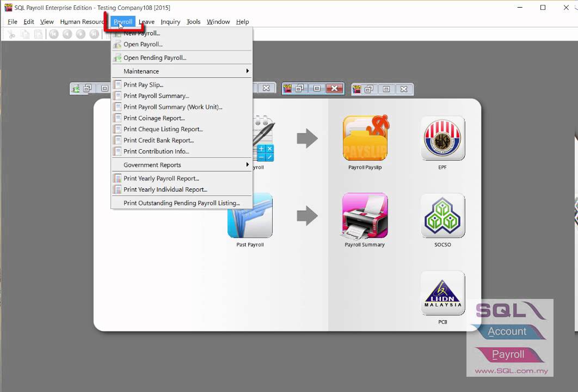
Task: Click the SQL Payroll app title icon
Action: (x=8, y=8)
